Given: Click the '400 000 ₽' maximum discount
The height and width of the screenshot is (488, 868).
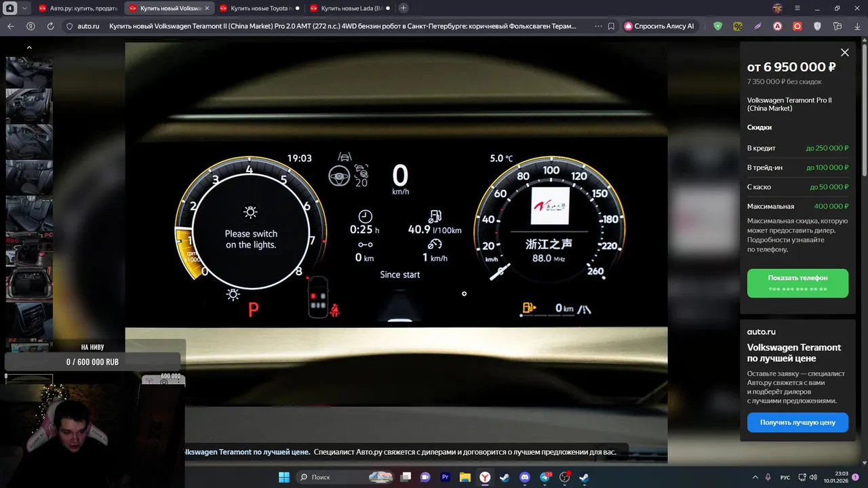Looking at the screenshot, I should point(831,206).
